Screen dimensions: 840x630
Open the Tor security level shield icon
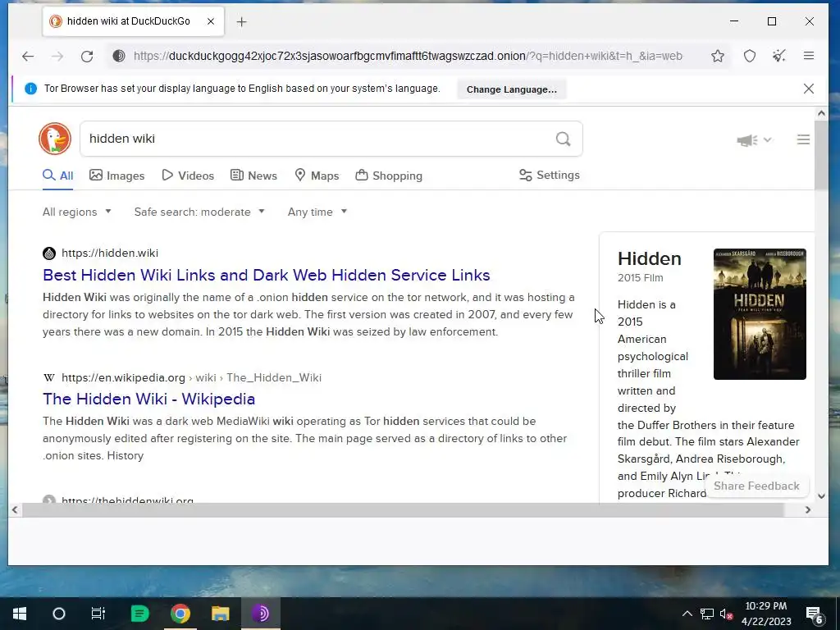[x=750, y=56]
